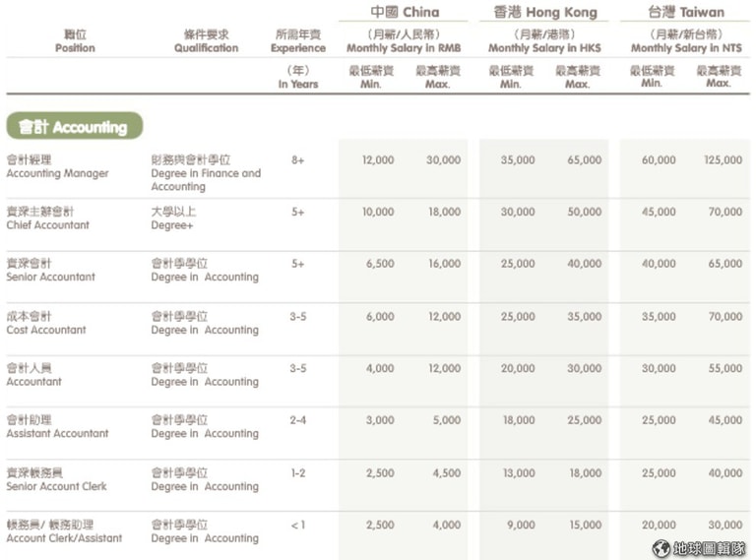Click the green Accounting category badge
Screen dimensions: 756x560
(75, 126)
